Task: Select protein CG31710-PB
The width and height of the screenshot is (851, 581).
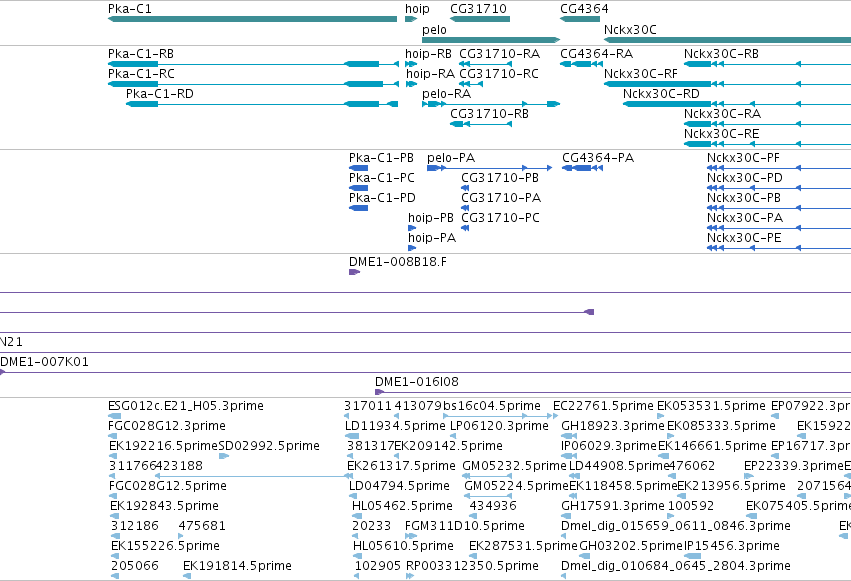Action: 500,178
